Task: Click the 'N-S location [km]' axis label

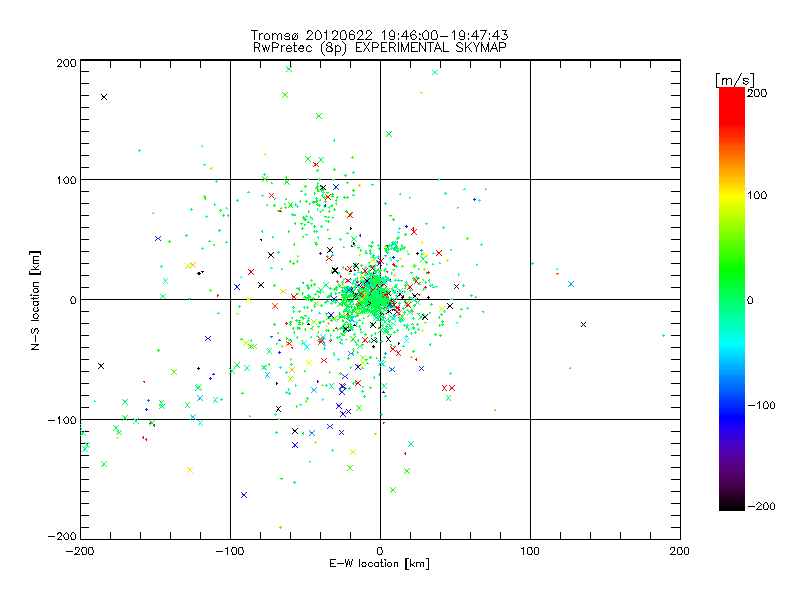Action: pos(35,301)
